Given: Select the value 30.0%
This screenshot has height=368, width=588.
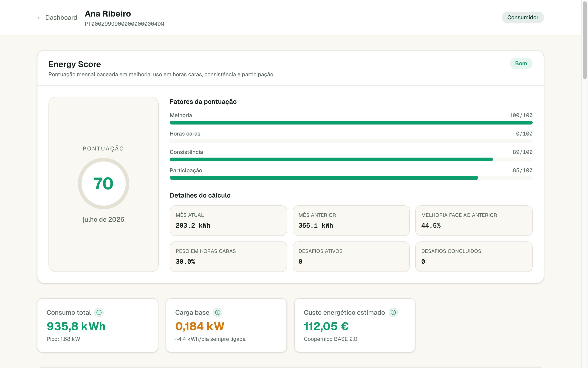Looking at the screenshot, I should pos(185,262).
